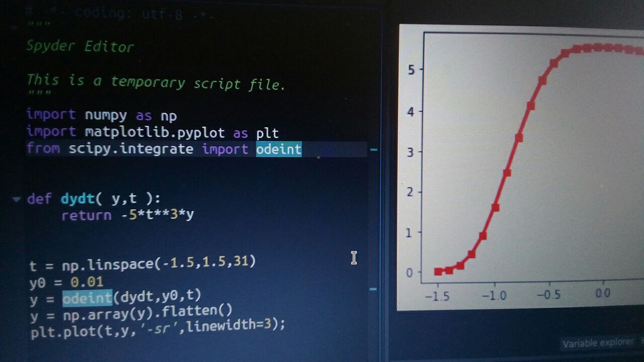Click the 'Spyder Editor' docstring text
The image size is (644, 362).
coord(80,47)
